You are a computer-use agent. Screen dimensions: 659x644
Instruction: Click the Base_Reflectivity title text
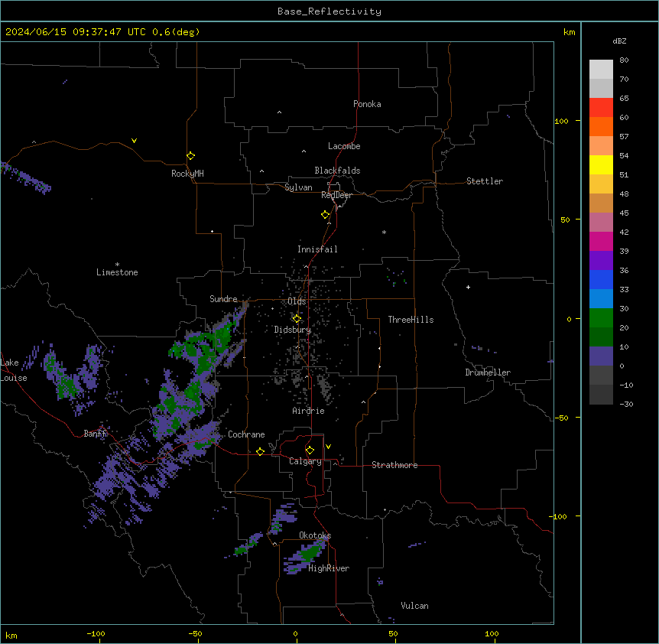click(329, 11)
